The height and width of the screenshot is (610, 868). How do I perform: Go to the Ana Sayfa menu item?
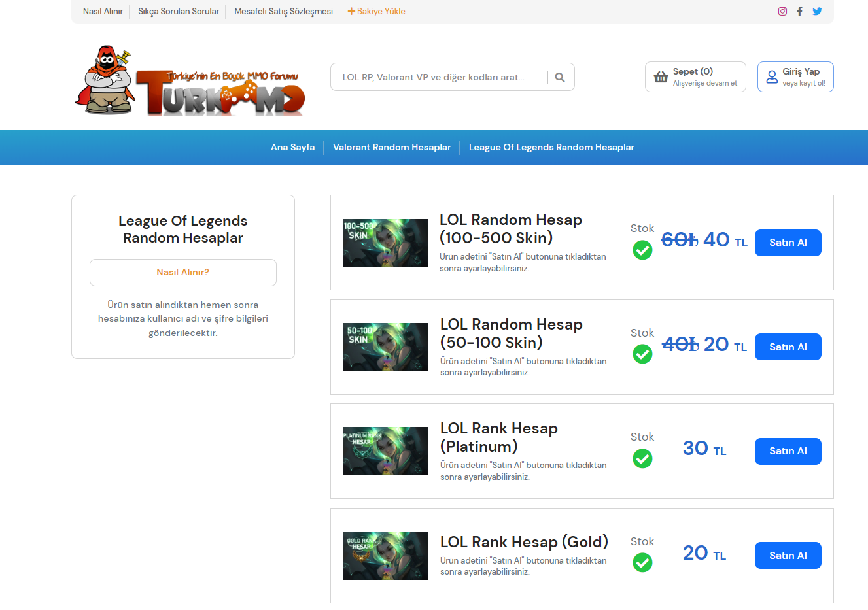[x=292, y=147]
